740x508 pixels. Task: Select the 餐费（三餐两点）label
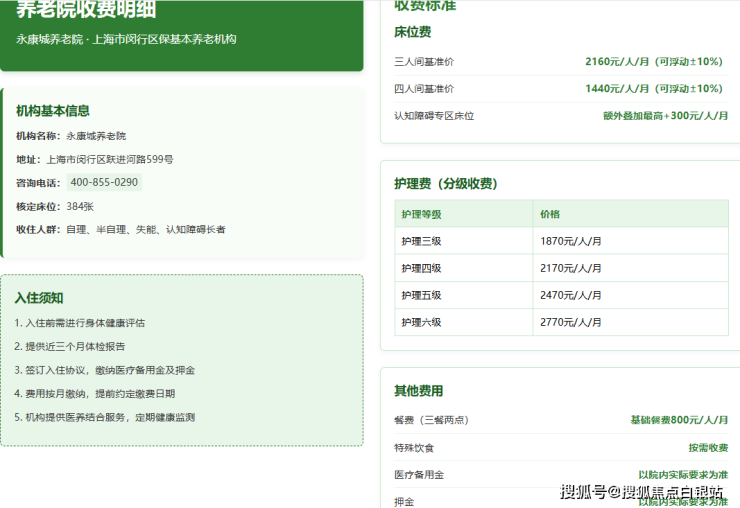(431, 420)
